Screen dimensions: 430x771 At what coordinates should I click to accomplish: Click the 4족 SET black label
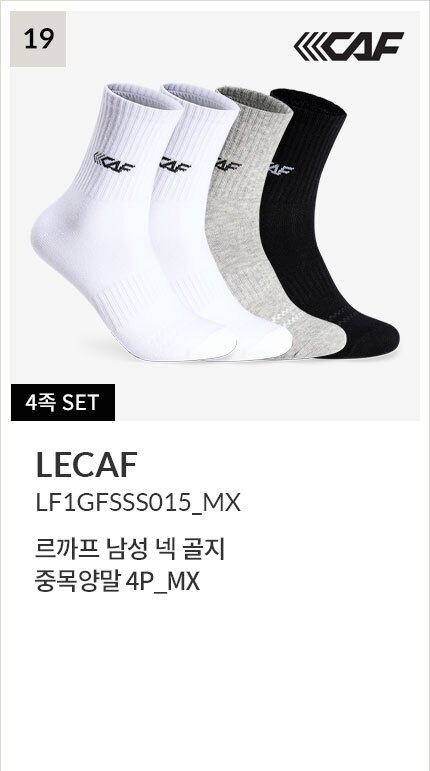coord(63,402)
